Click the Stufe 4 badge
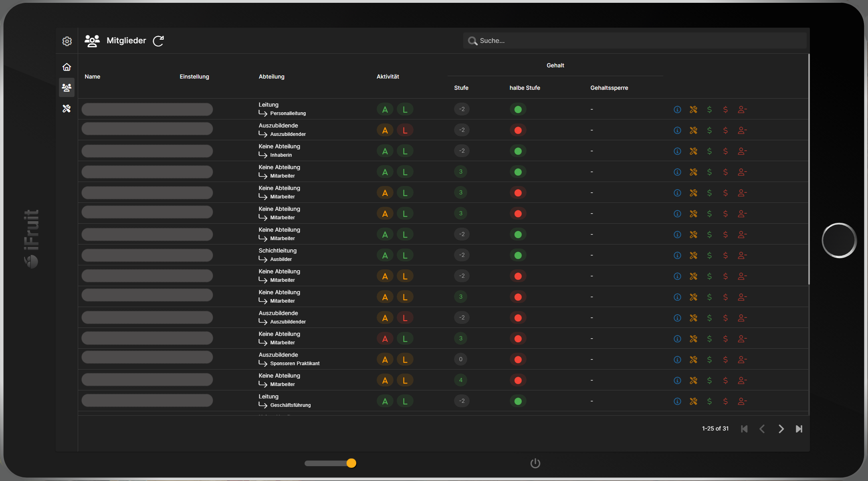Viewport: 868px width, 481px height. (x=461, y=380)
